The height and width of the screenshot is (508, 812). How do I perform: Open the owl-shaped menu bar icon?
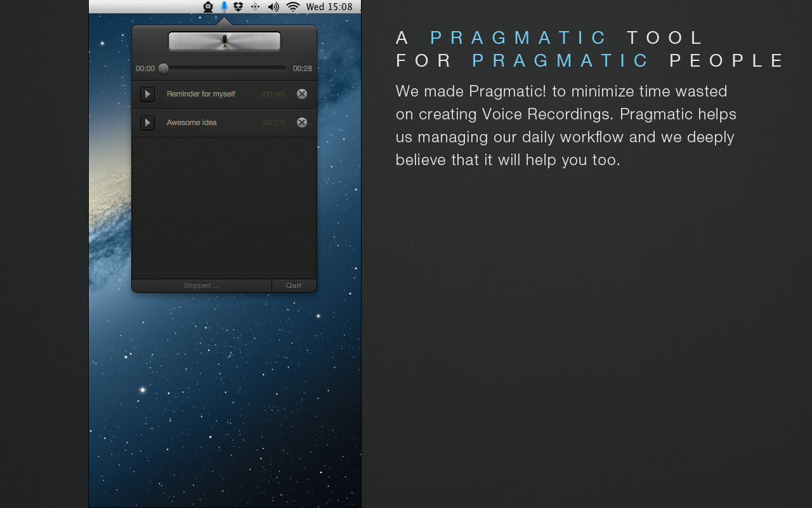[x=208, y=7]
